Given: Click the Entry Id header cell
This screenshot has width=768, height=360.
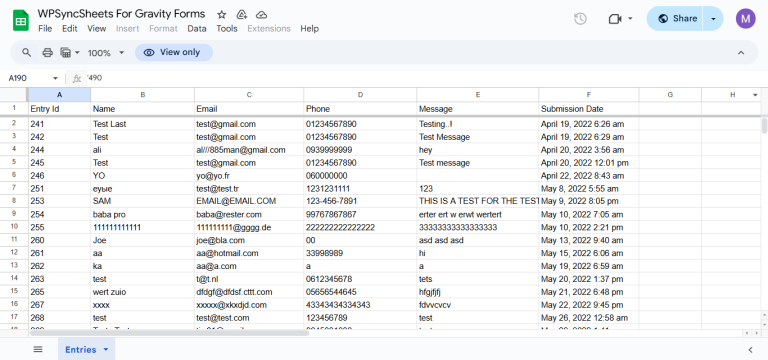Looking at the screenshot, I should 60,109.
